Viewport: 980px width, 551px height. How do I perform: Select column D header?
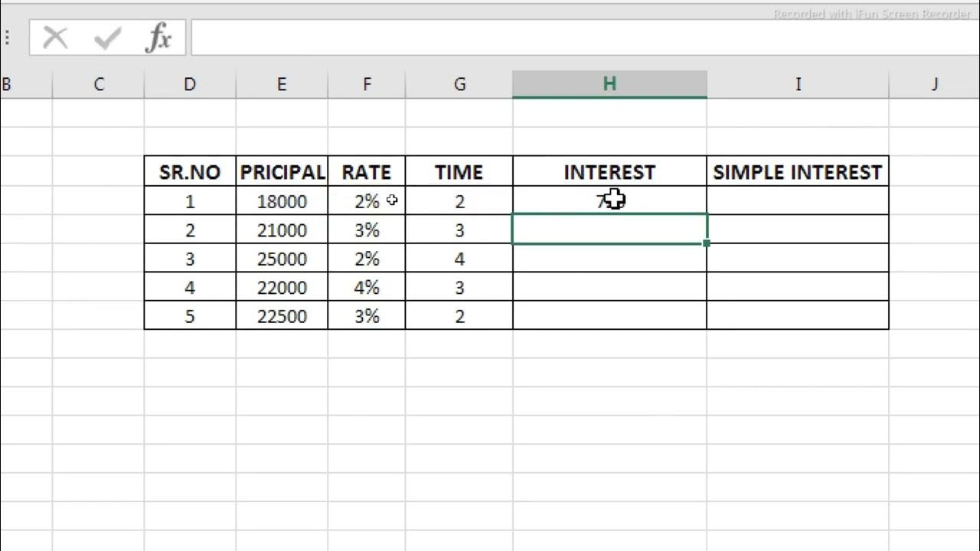190,84
